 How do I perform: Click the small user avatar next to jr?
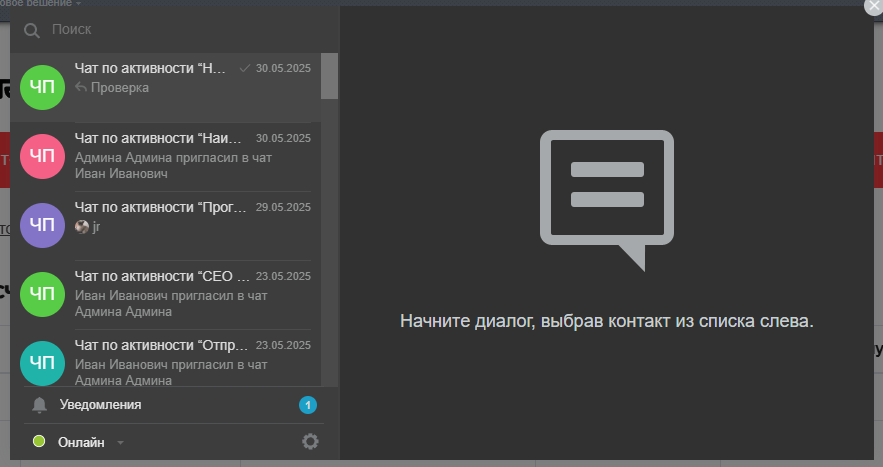click(82, 226)
